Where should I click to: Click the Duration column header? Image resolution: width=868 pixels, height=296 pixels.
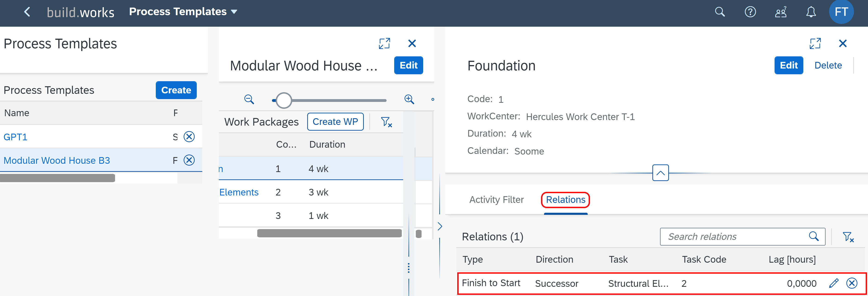(327, 144)
